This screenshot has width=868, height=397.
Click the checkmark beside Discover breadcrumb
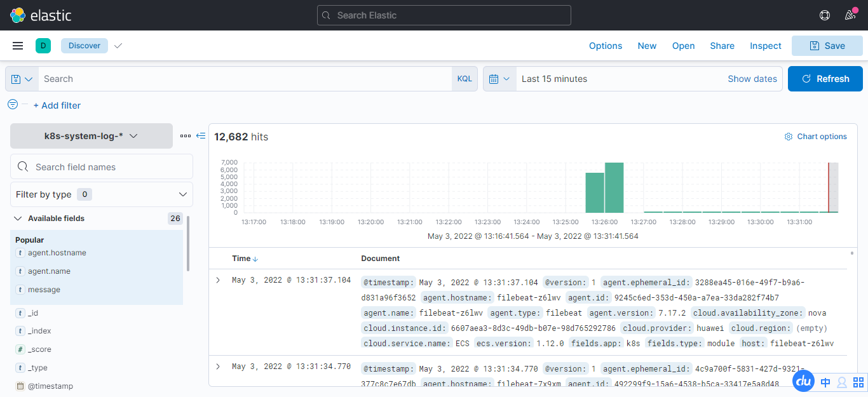[x=118, y=46]
